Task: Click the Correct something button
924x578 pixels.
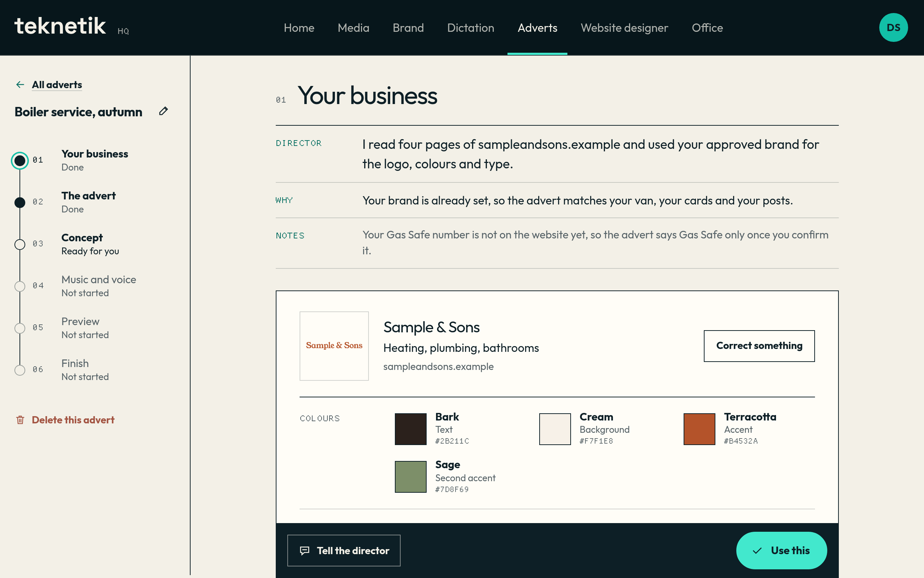Action: 759,346
